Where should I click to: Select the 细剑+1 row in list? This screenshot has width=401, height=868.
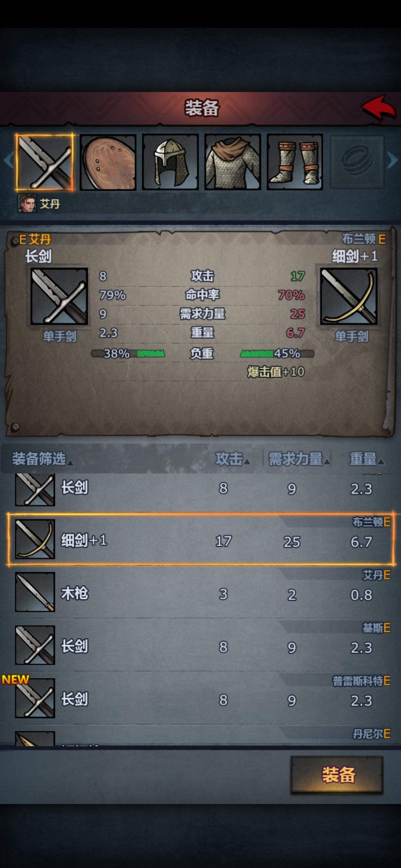201,539
